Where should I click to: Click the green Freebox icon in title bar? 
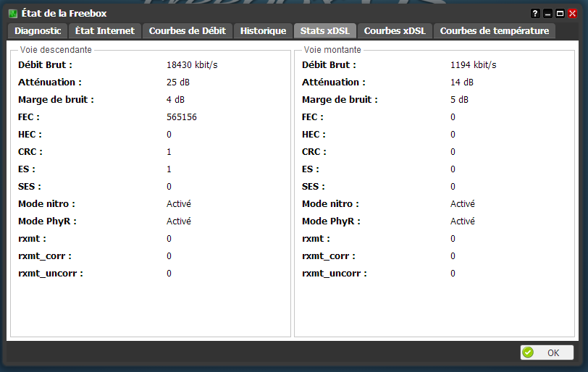click(x=14, y=14)
